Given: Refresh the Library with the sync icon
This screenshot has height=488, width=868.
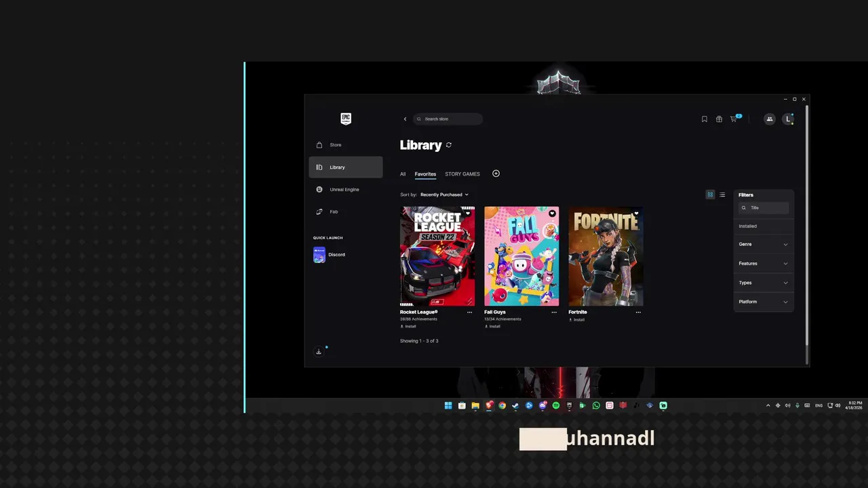Looking at the screenshot, I should point(449,145).
